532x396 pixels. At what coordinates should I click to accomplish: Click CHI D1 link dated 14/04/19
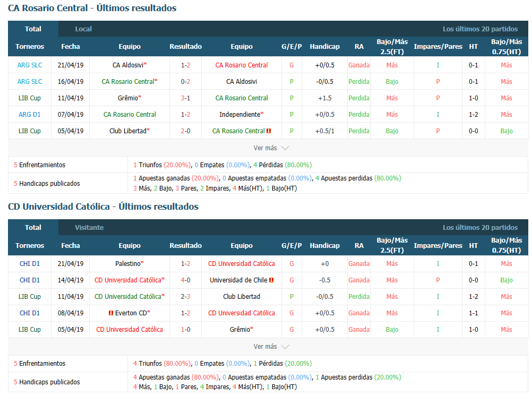(30, 280)
